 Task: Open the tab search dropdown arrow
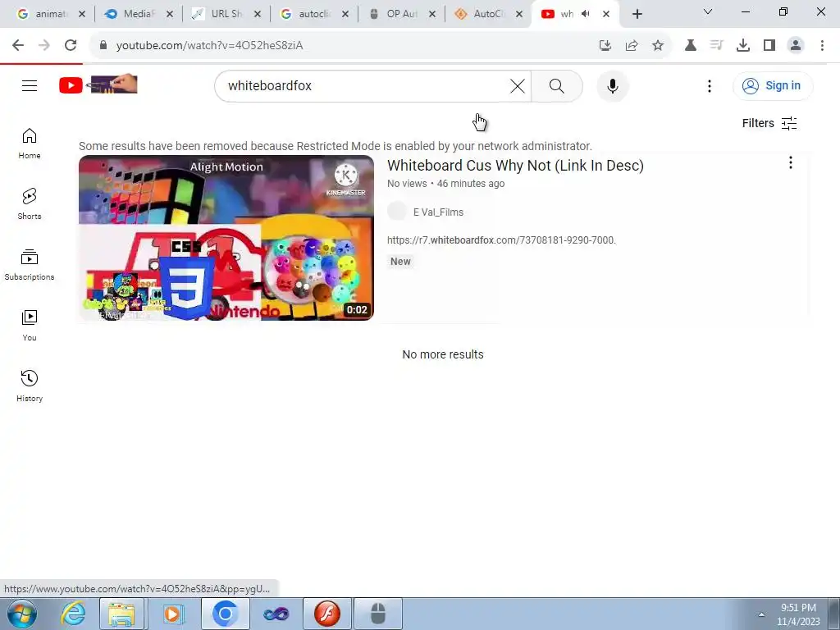coord(708,11)
